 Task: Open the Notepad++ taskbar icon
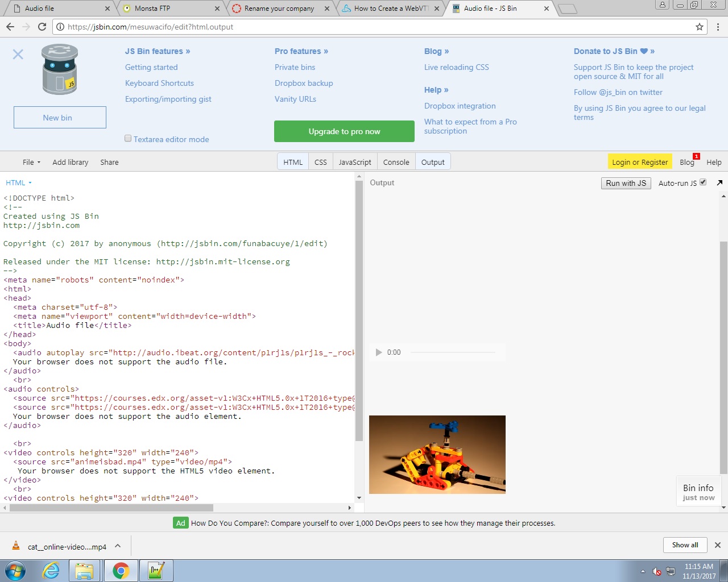click(x=156, y=570)
